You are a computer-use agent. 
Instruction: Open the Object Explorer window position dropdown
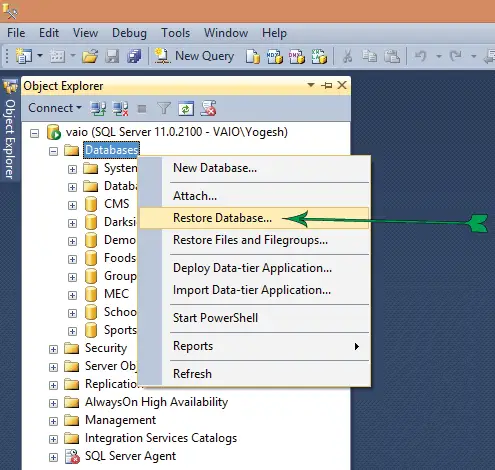click(x=311, y=85)
